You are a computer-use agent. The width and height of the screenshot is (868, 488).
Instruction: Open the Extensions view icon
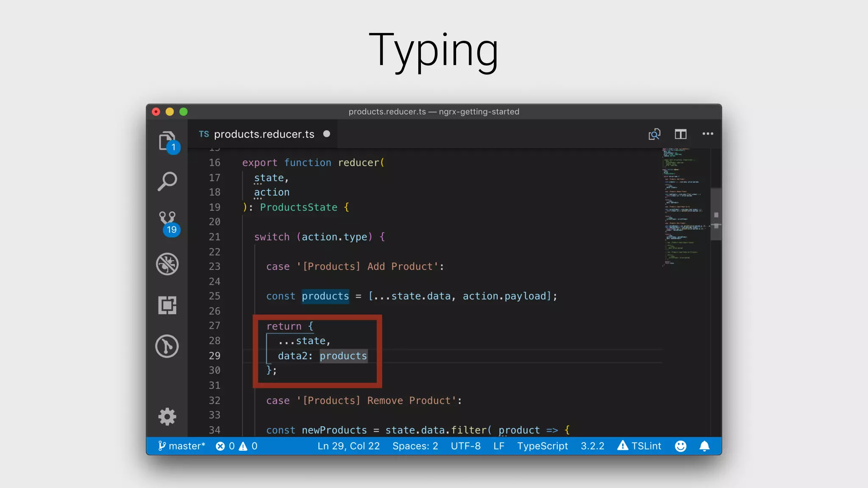pos(167,305)
